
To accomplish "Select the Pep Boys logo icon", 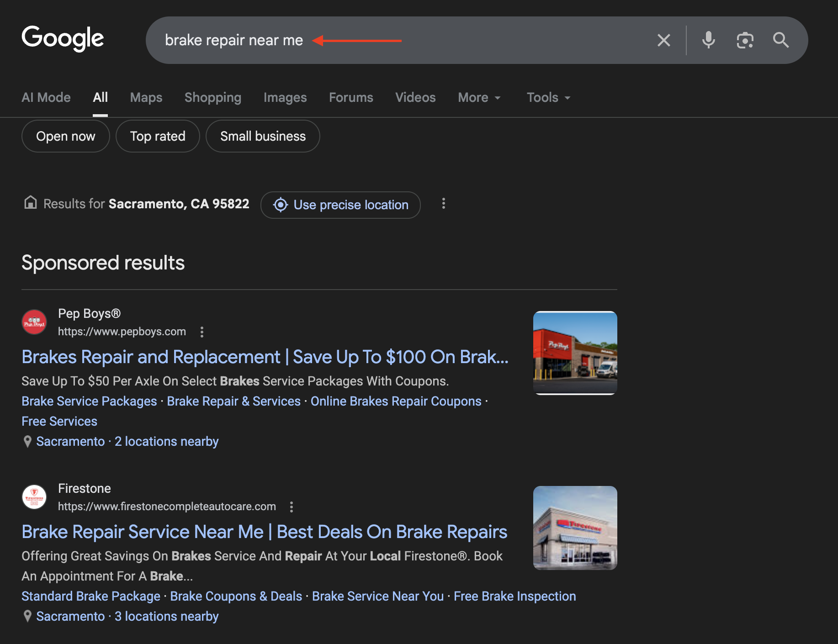I will 34,322.
